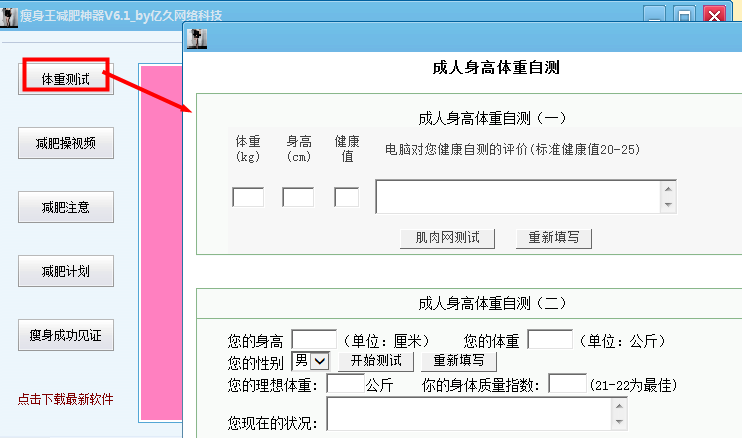Click the 成人身高体重自测 page heading
742x438 pixels.
(496, 68)
